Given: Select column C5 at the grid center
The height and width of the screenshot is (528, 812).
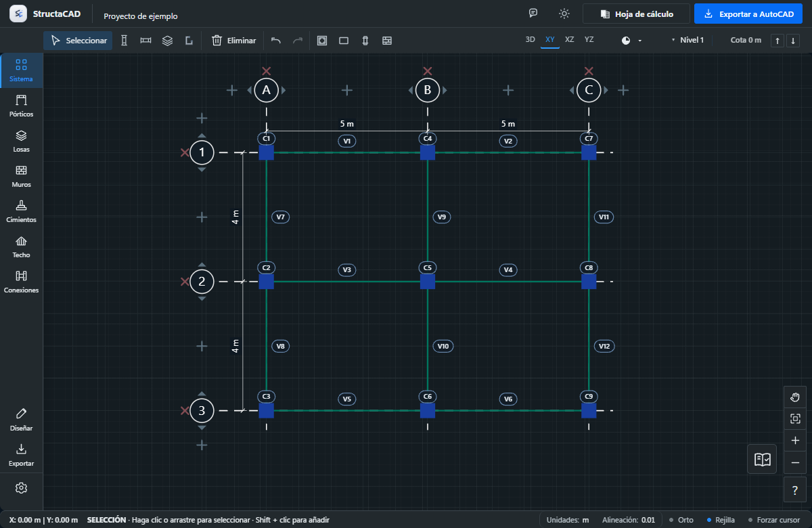Looking at the screenshot, I should [x=428, y=282].
